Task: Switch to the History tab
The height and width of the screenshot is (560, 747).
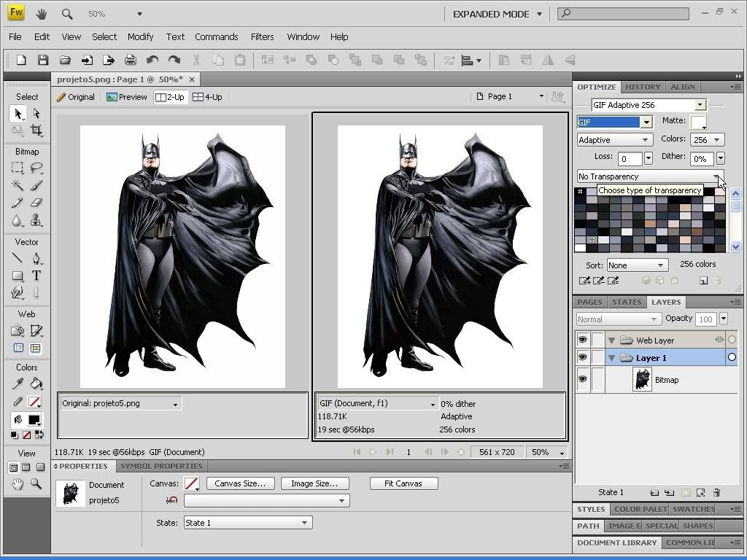Action: (x=643, y=87)
